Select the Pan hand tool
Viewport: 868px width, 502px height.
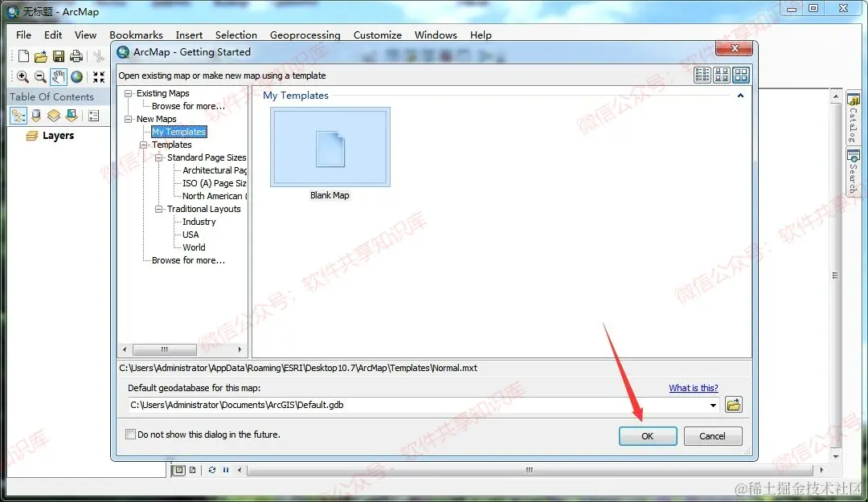59,76
